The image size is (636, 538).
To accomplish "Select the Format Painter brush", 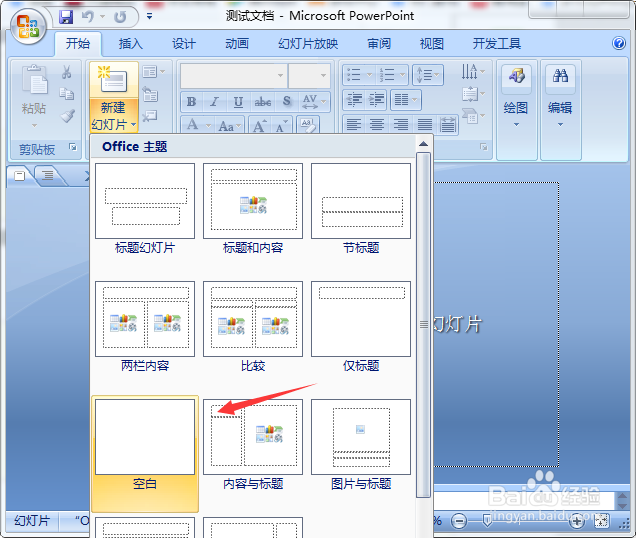I will pos(67,116).
